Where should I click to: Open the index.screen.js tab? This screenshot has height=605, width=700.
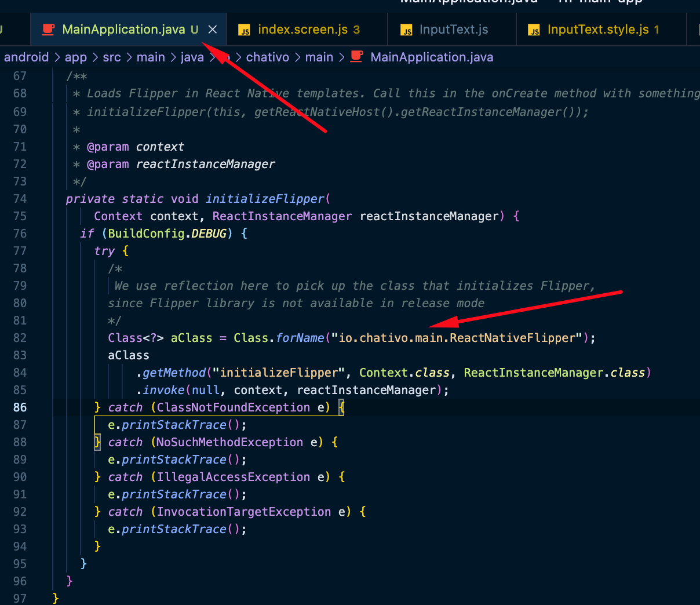[x=308, y=30]
